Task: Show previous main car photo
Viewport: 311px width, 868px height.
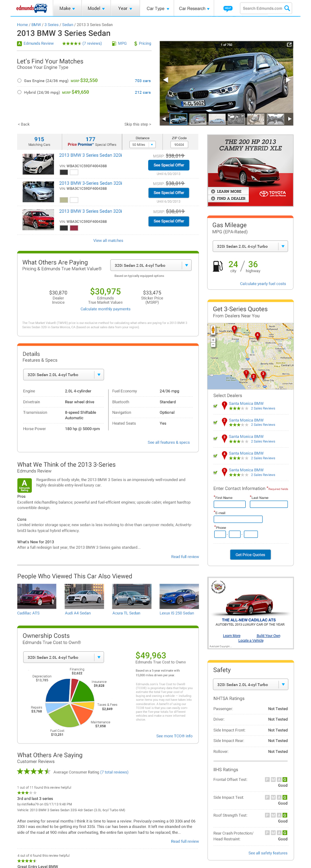Action: (165, 79)
